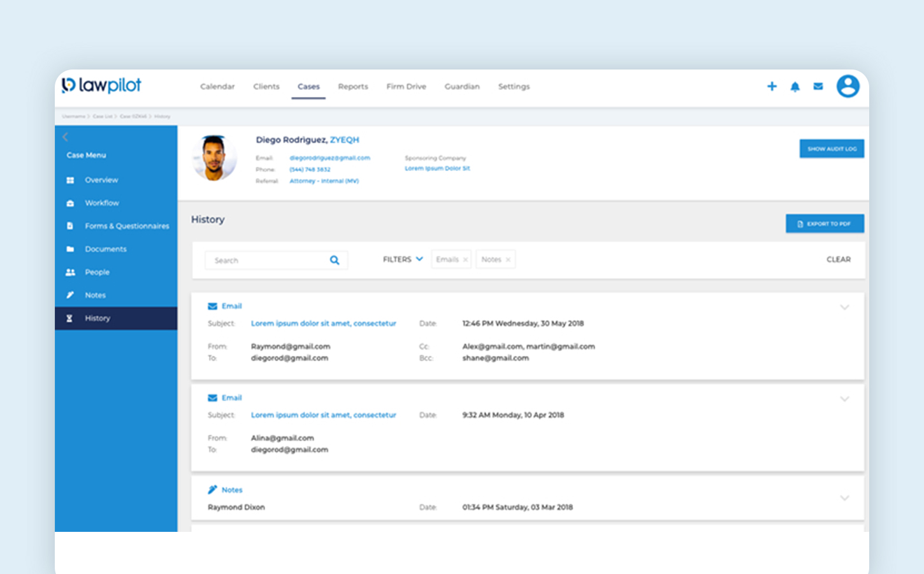The height and width of the screenshot is (574, 924).
Task: Open the Settings tab
Action: [514, 87]
